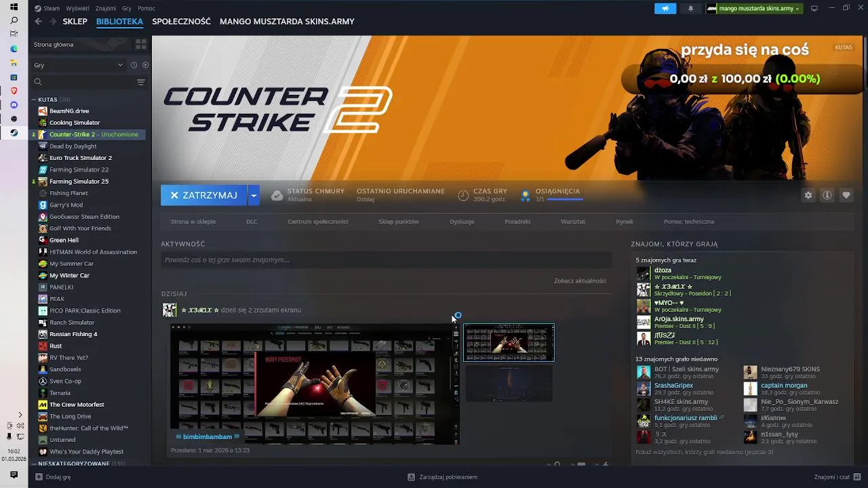This screenshot has height=488, width=868.
Task: Open mango musztarda account dropdown
Action: pyautogui.click(x=753, y=8)
